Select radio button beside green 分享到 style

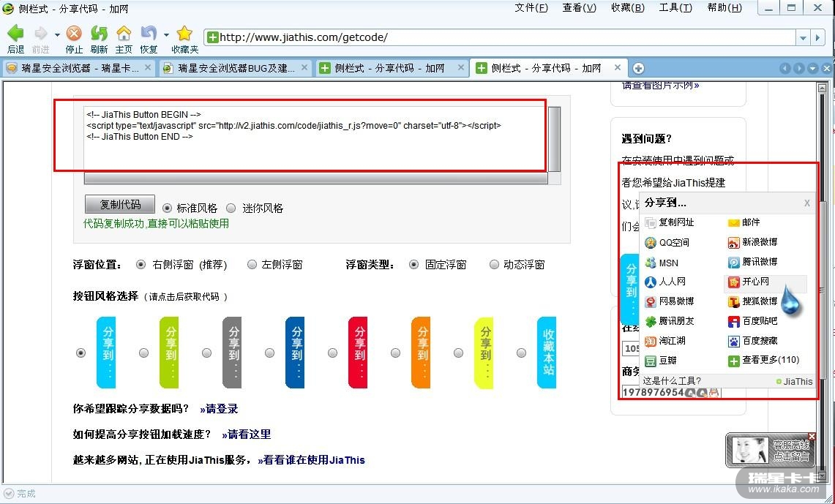(143, 353)
